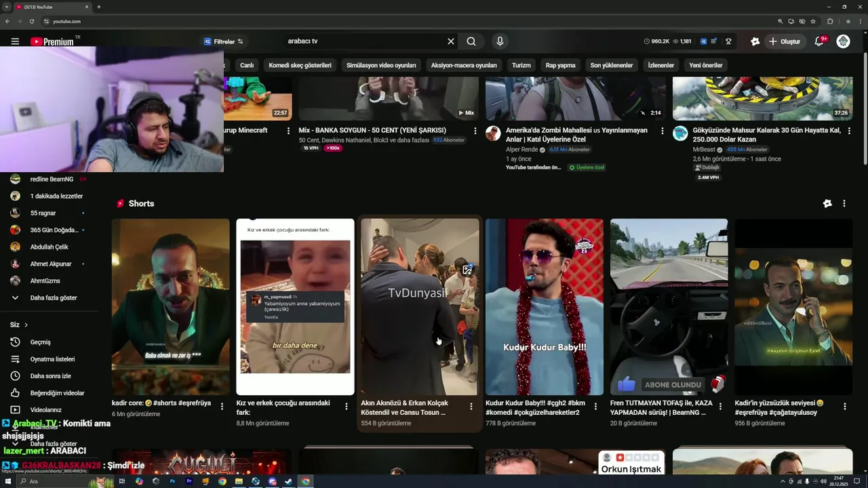Open Oynatma listeleri playlists
Screen dimensions: 868x488
53,359
